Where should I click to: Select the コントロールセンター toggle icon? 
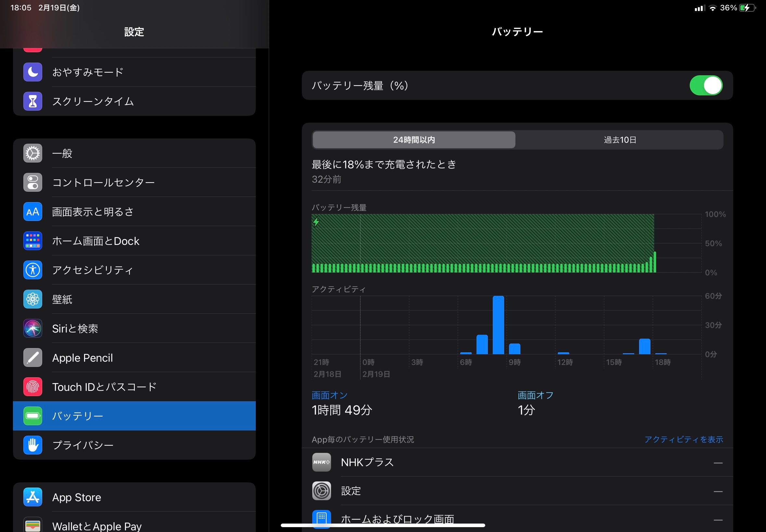[x=33, y=182]
